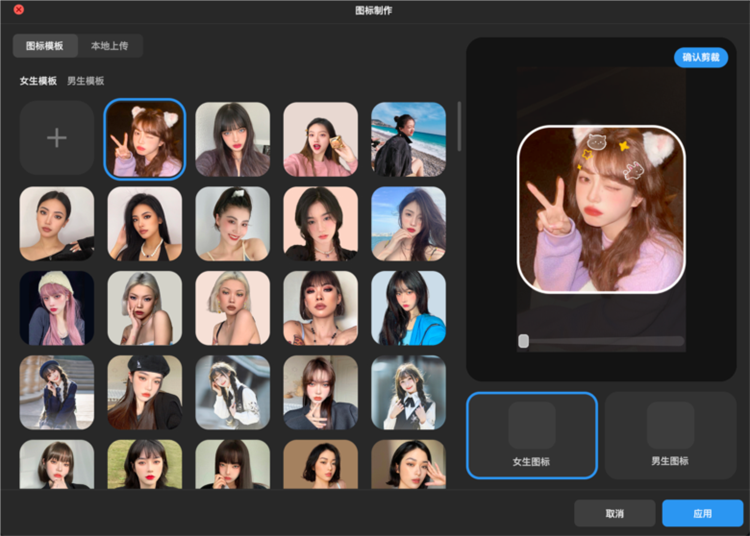Select the blonde bob hair template
This screenshot has width=750, height=536.
tap(232, 308)
